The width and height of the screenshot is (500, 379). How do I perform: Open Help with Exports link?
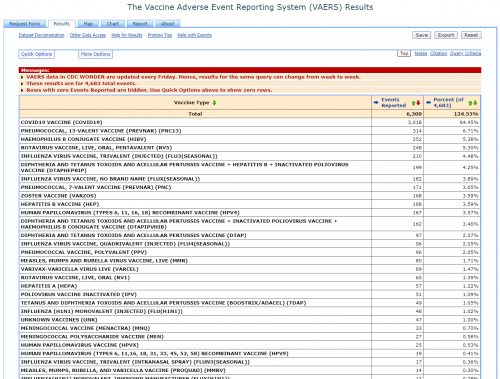[x=194, y=35]
